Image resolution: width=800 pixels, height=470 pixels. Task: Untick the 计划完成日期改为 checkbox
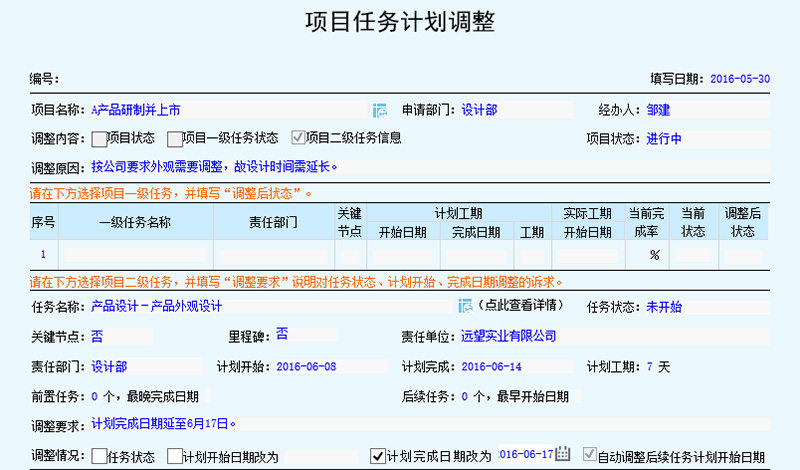pyautogui.click(x=377, y=457)
